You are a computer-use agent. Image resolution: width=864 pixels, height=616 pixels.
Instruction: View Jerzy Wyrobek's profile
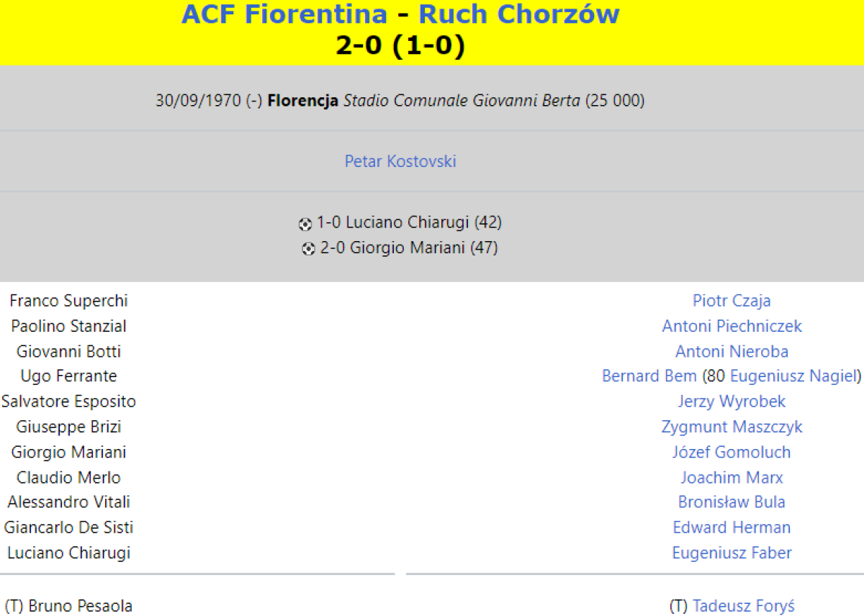point(732,401)
